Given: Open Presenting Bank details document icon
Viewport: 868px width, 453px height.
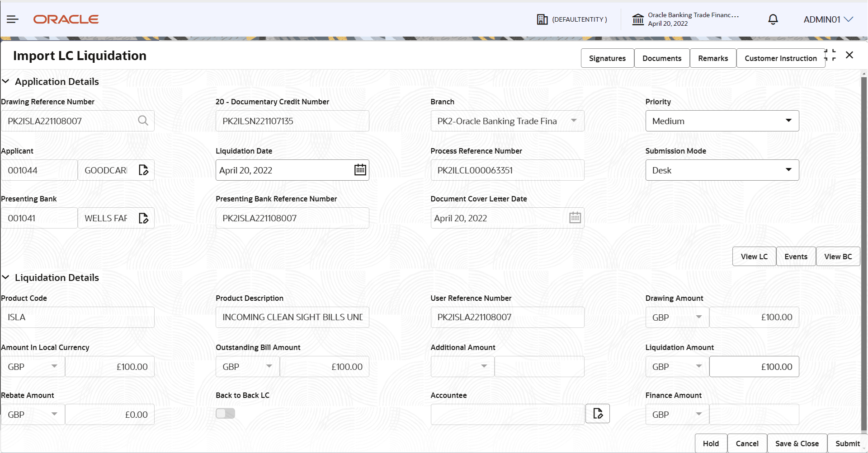Looking at the screenshot, I should (x=144, y=218).
